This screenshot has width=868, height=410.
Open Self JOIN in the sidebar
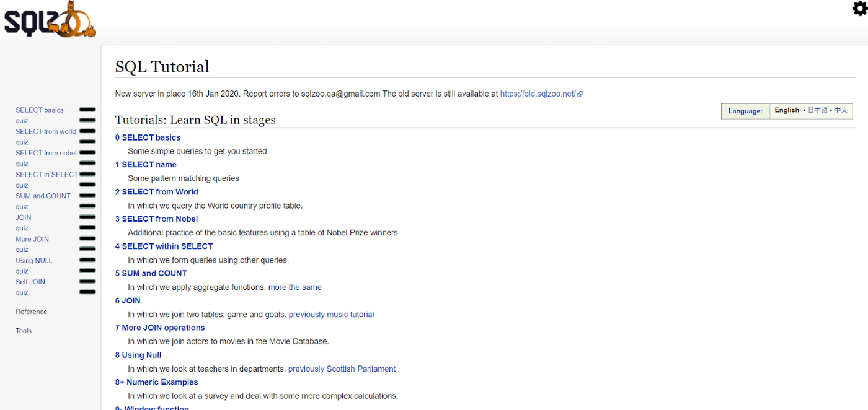pyautogui.click(x=30, y=282)
